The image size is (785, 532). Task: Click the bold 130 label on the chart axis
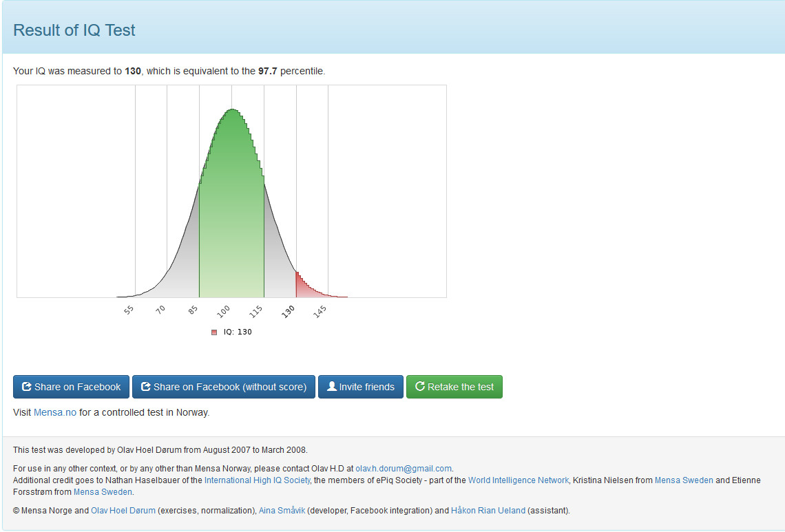click(x=288, y=310)
